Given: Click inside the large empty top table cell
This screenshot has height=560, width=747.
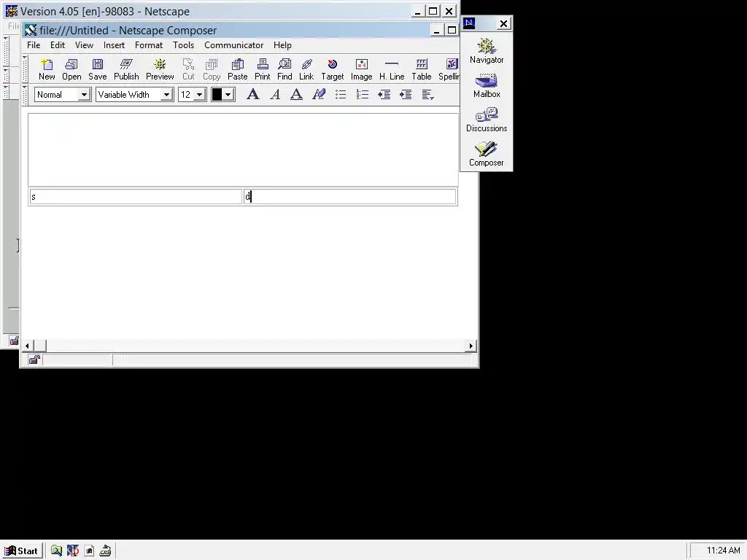Looking at the screenshot, I should 243,149.
